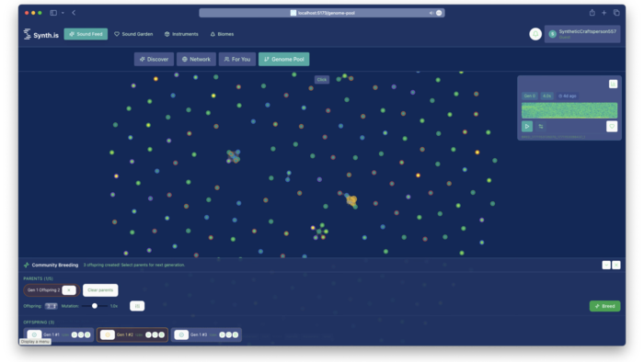
Task: Click the Mutation slider handle
Action: click(95, 306)
